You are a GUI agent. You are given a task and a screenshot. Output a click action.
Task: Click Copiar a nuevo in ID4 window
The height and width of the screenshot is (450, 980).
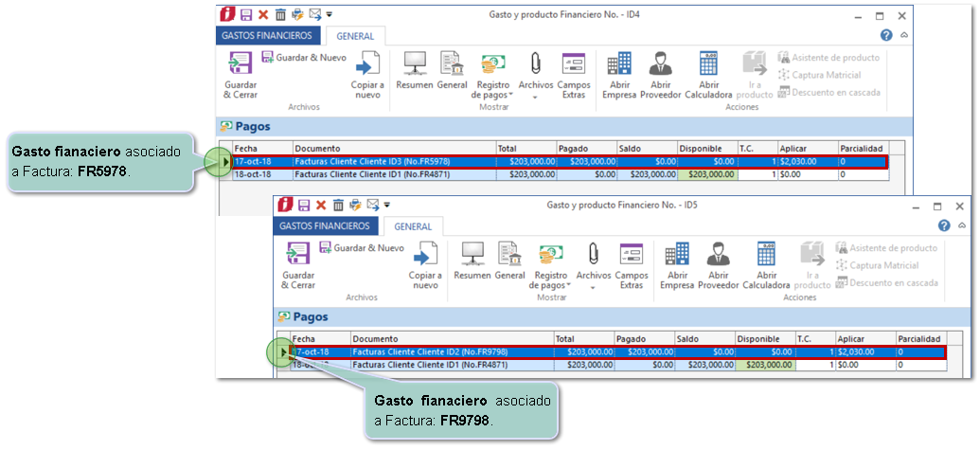(x=367, y=76)
